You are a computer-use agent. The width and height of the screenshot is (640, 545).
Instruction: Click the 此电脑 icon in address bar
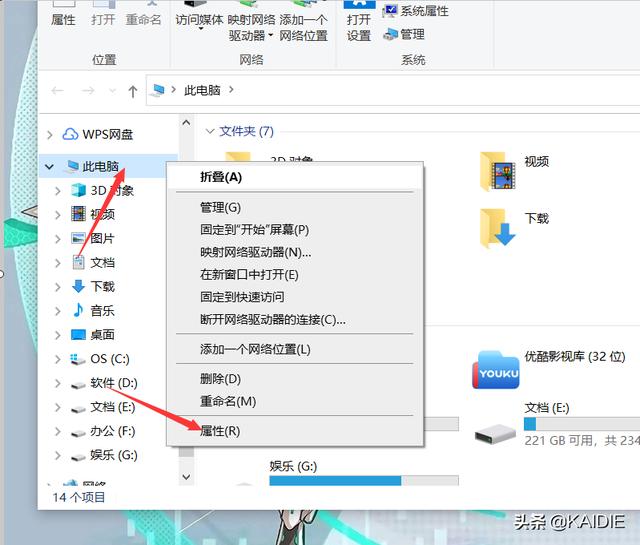point(158,90)
